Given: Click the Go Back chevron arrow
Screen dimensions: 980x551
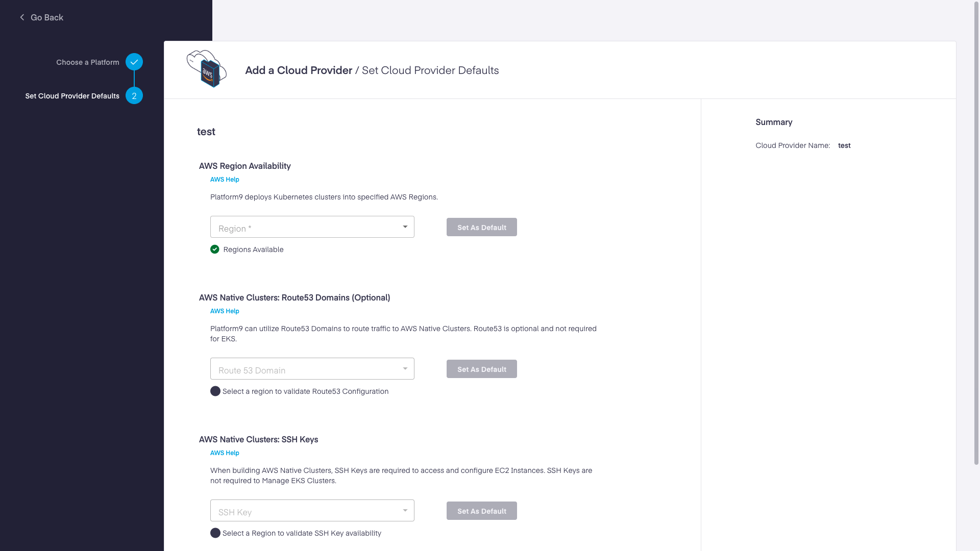Looking at the screenshot, I should pyautogui.click(x=22, y=17).
